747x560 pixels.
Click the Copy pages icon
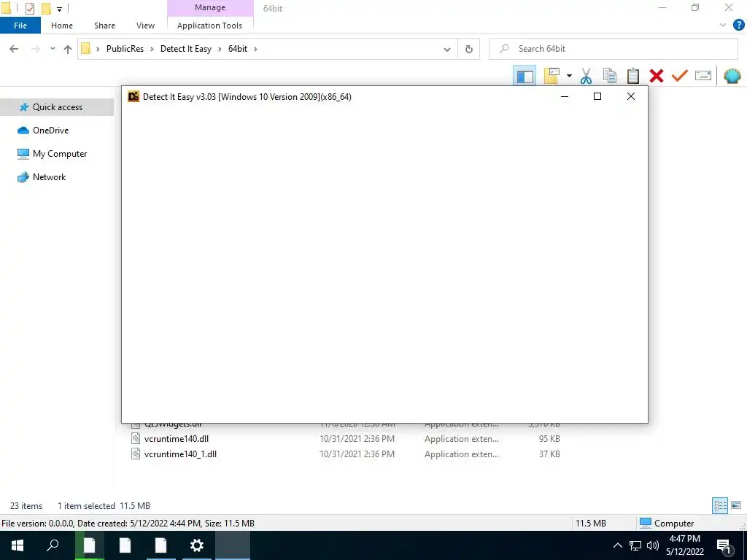tap(610, 76)
